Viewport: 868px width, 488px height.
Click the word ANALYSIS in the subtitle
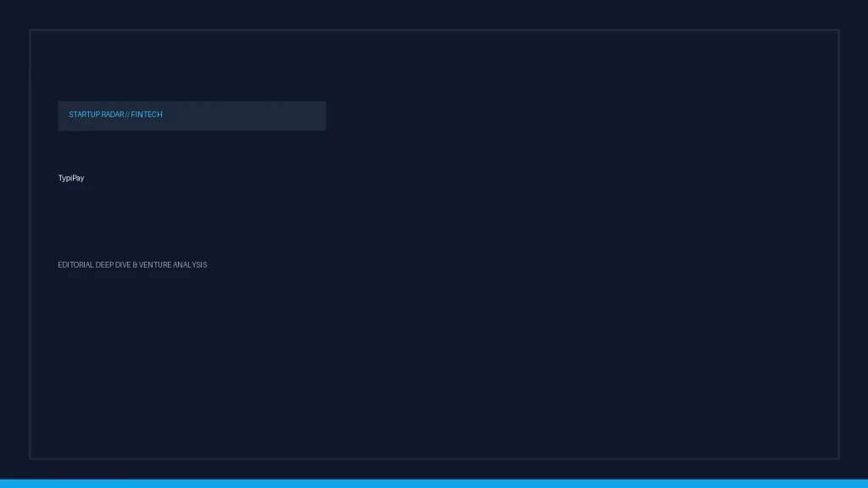pos(190,265)
